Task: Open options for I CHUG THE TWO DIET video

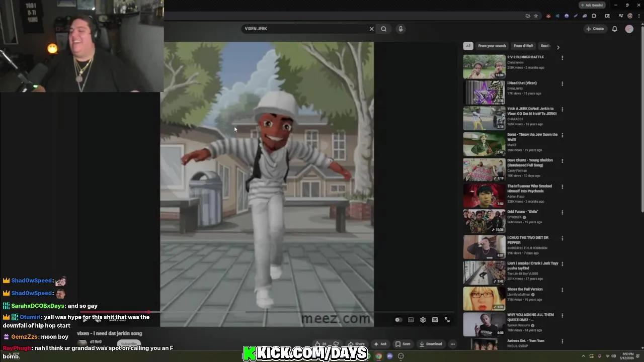Action: (x=562, y=238)
